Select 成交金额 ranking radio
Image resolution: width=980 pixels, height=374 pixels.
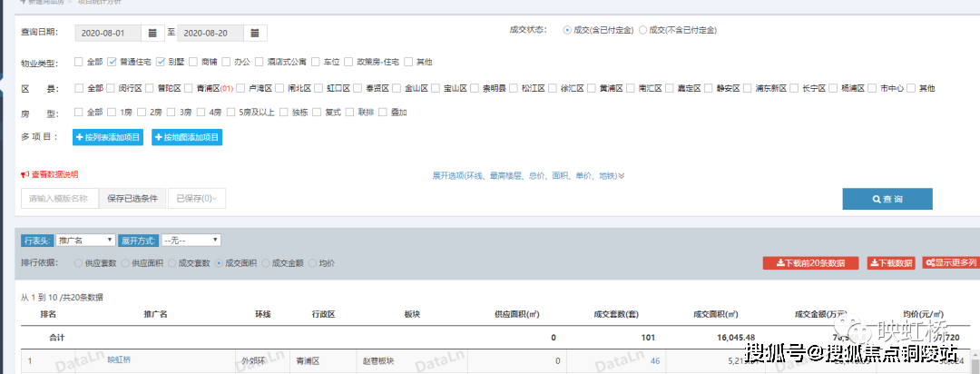(x=266, y=263)
